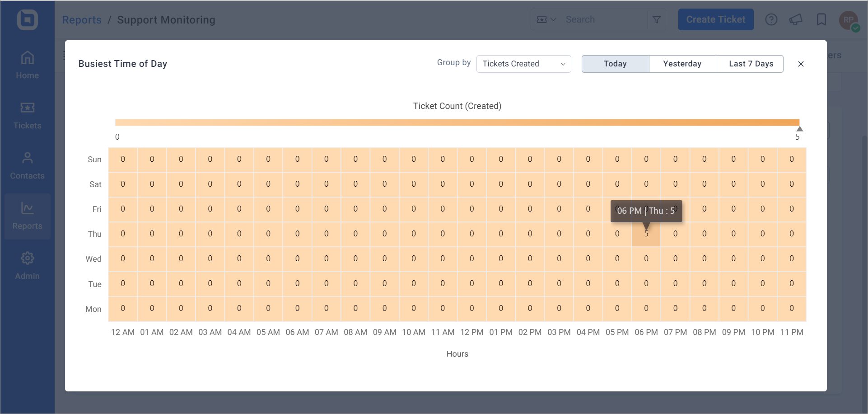Open Home from the sidebar

coord(27,65)
